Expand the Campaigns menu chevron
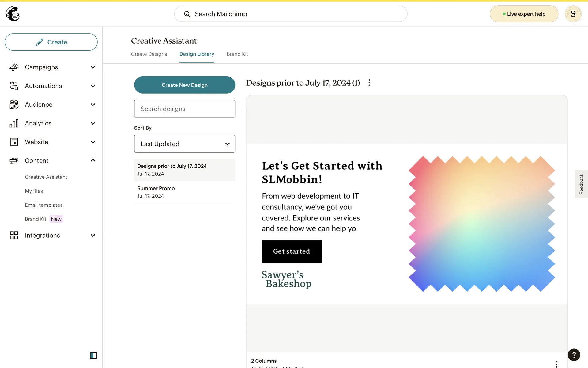The width and height of the screenshot is (588, 368). pos(93,67)
